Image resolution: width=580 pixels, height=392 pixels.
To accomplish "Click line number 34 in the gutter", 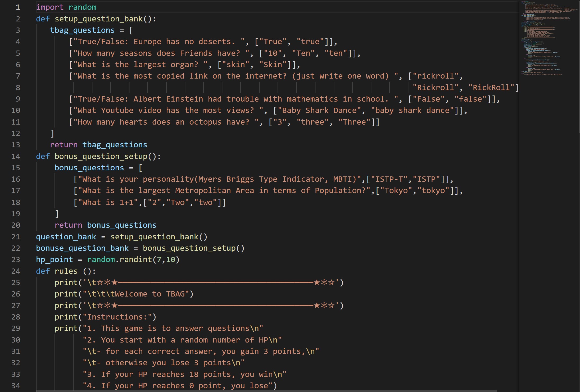I will click(x=16, y=386).
